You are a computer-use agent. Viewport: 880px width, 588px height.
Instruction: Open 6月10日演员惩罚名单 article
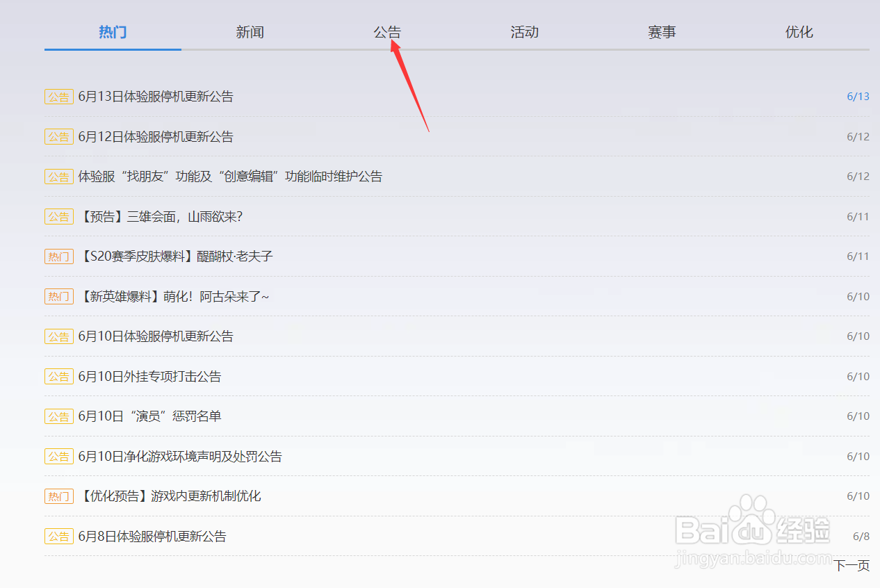pos(149,416)
